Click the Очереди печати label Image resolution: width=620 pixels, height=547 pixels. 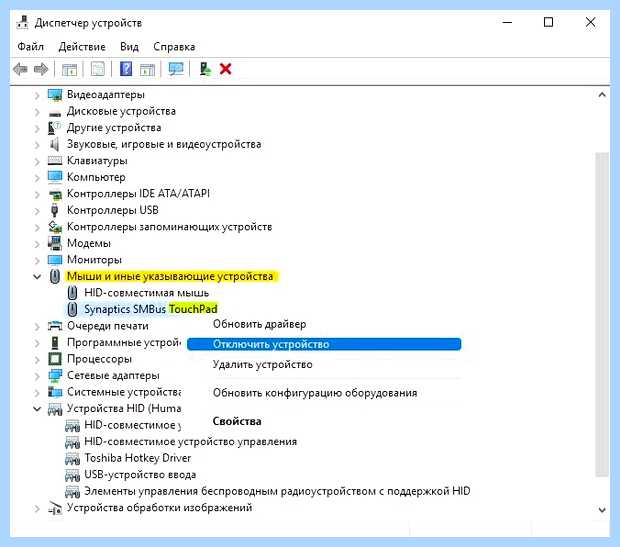pos(108,326)
